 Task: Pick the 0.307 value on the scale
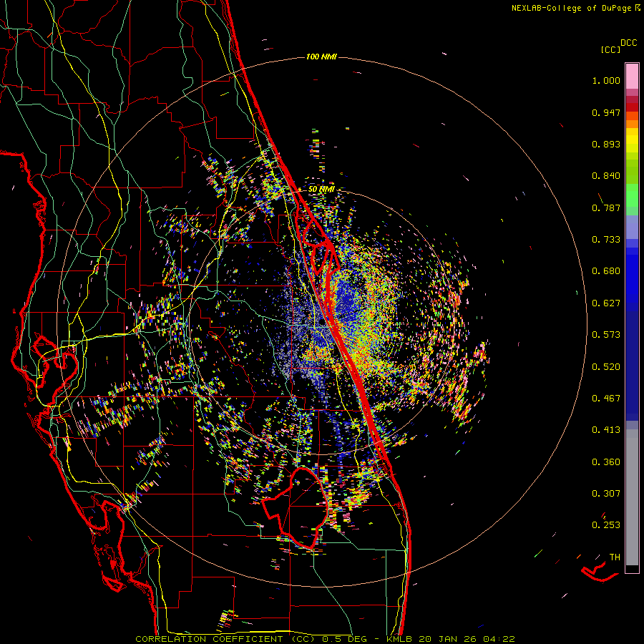pyautogui.click(x=606, y=494)
